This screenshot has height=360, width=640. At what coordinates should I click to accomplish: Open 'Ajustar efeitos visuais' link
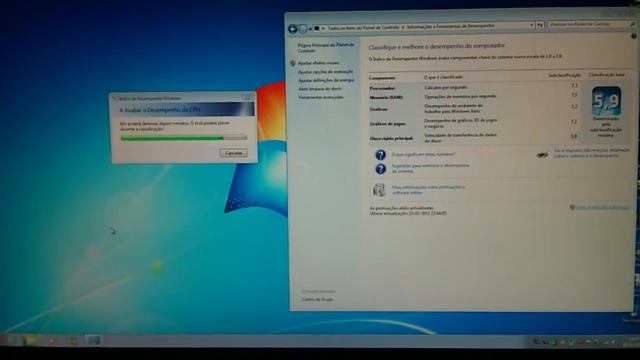(318, 63)
